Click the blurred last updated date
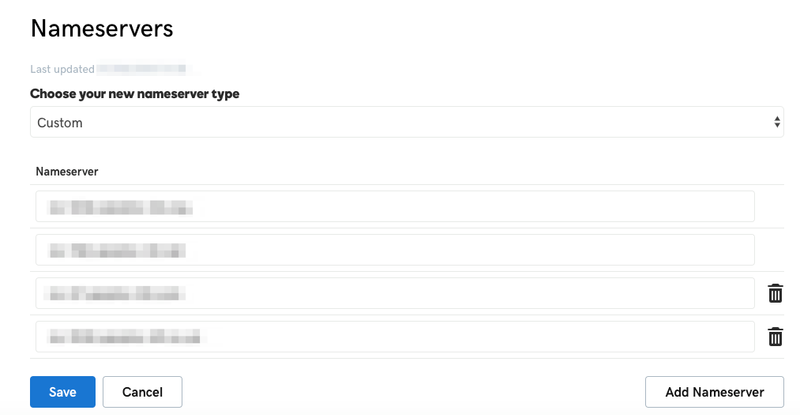The width and height of the screenshot is (800, 415). tap(141, 68)
